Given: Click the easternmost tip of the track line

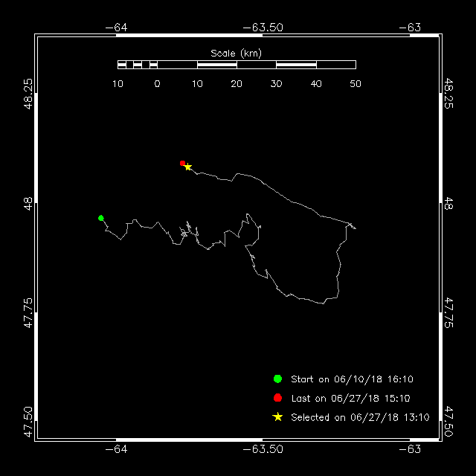Looking at the screenshot, I should tap(356, 228).
